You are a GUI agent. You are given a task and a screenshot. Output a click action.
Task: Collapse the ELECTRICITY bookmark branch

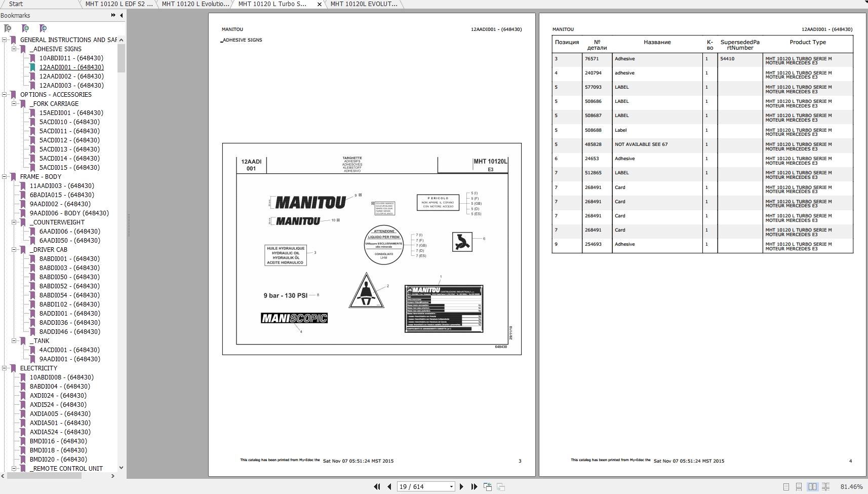tap(4, 368)
